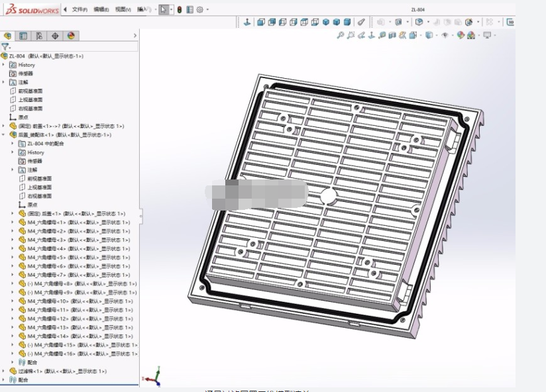Open the FeatureManager design tree tab
Screen dimensions: 546x392
coord(8,36)
